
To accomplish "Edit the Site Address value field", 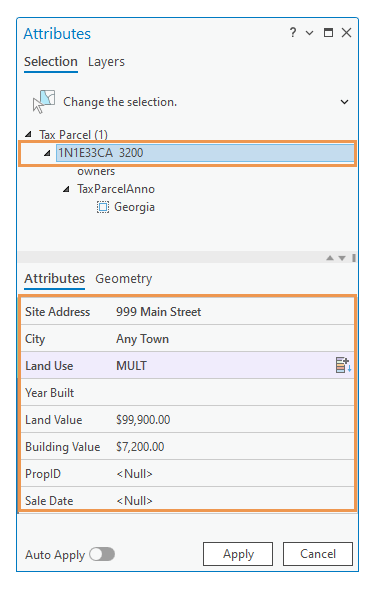I will coord(233,312).
